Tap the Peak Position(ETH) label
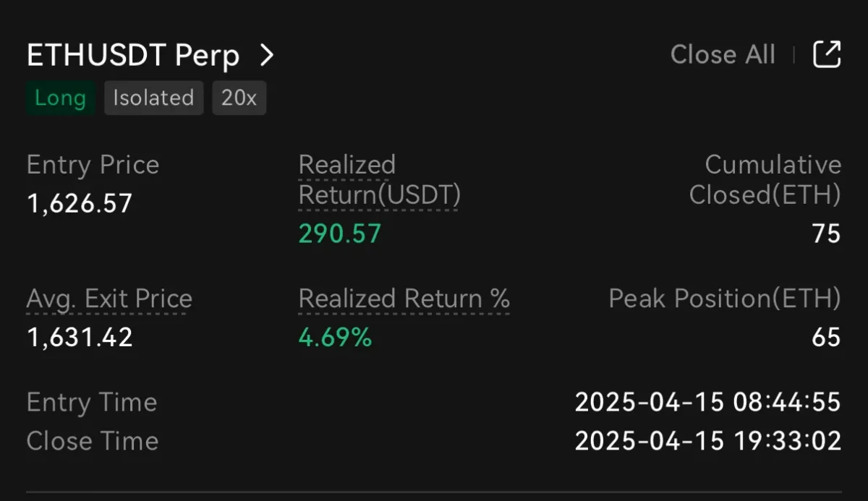868x501 pixels. click(x=725, y=299)
